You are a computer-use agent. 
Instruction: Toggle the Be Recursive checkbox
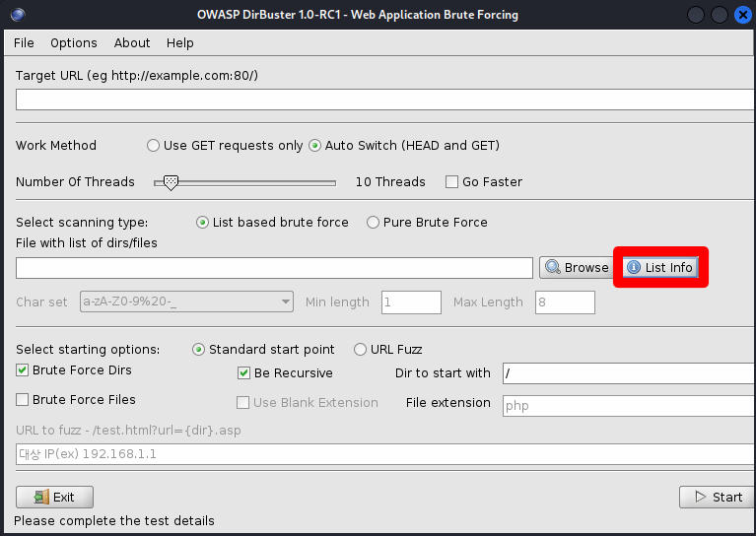244,373
